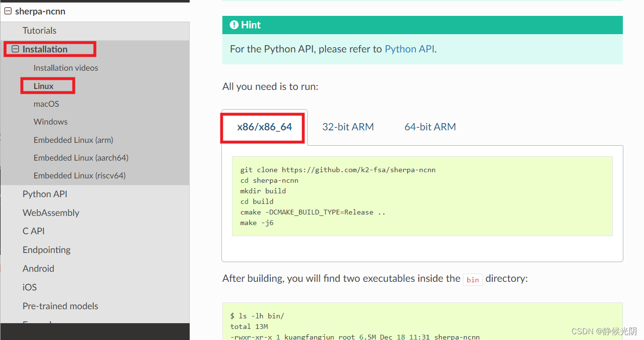Click the cmake -DCMAKE_BUILD_TYPE=Release line
Screen dimensions: 644x340
(x=313, y=212)
